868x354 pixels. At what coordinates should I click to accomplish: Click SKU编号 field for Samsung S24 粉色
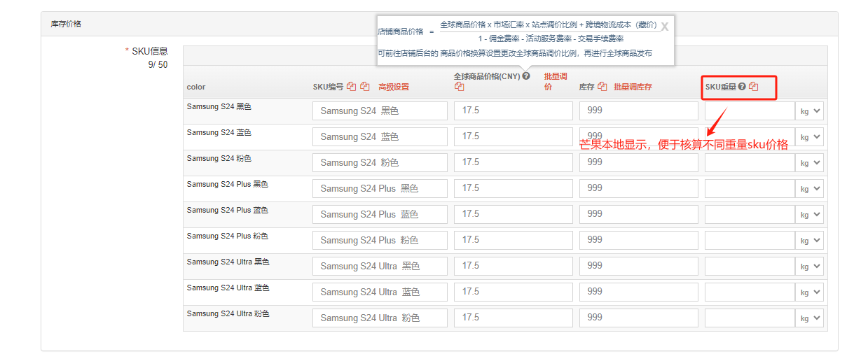coord(380,162)
